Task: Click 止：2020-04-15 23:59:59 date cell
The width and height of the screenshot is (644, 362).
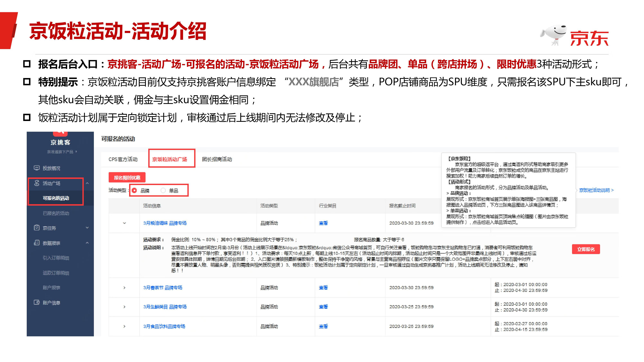Action: pyautogui.click(x=521, y=330)
